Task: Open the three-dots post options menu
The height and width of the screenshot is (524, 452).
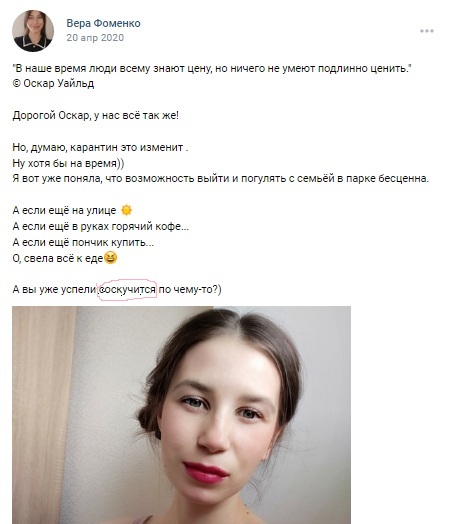Action: click(x=427, y=31)
